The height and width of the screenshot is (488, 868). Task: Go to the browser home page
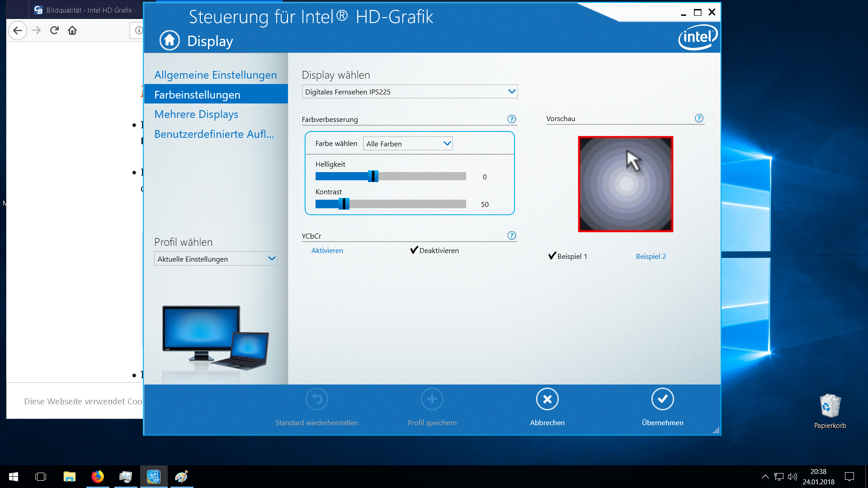click(x=72, y=30)
